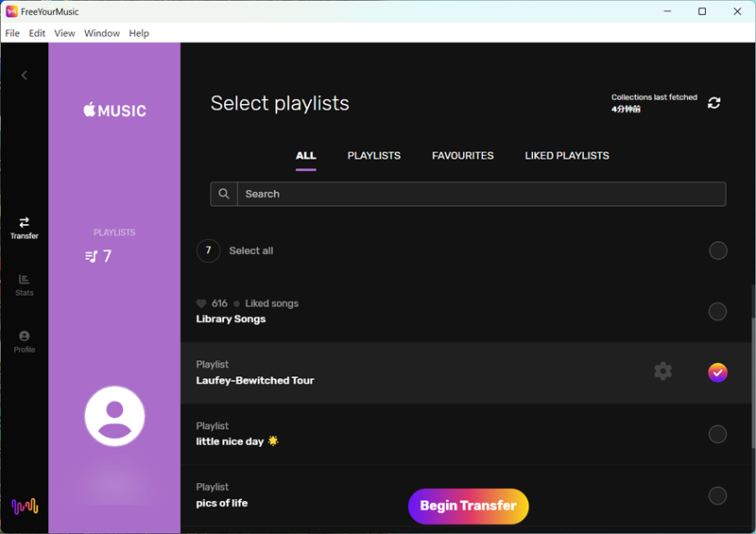Viewport: 756px width, 534px height.
Task: Click the Laufey-Bewitched Tour playlist name
Action: (255, 381)
